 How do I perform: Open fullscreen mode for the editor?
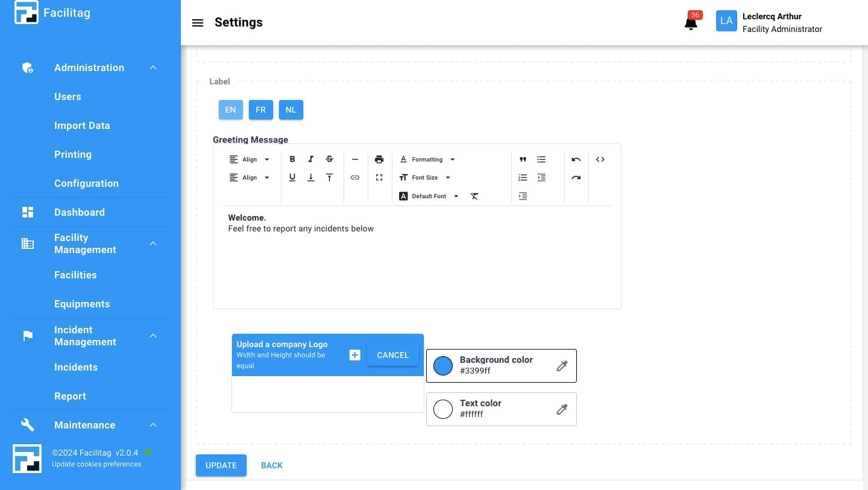tap(379, 178)
